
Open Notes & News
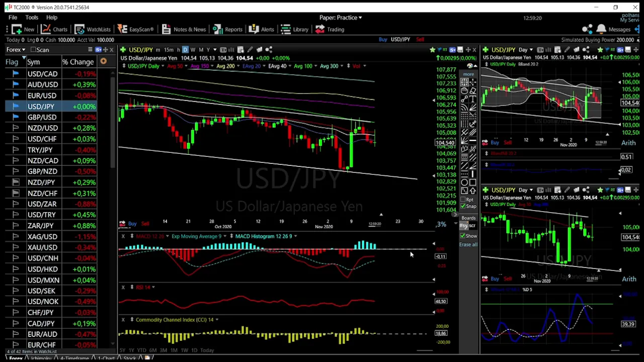(184, 29)
